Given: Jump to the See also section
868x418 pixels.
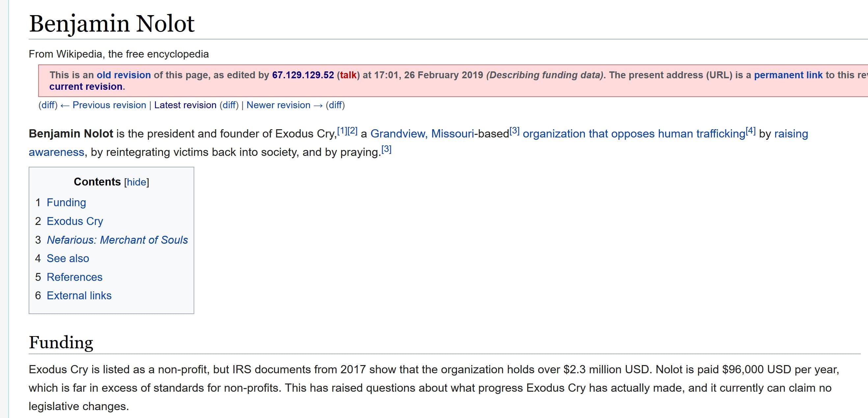Looking at the screenshot, I should pos(68,258).
